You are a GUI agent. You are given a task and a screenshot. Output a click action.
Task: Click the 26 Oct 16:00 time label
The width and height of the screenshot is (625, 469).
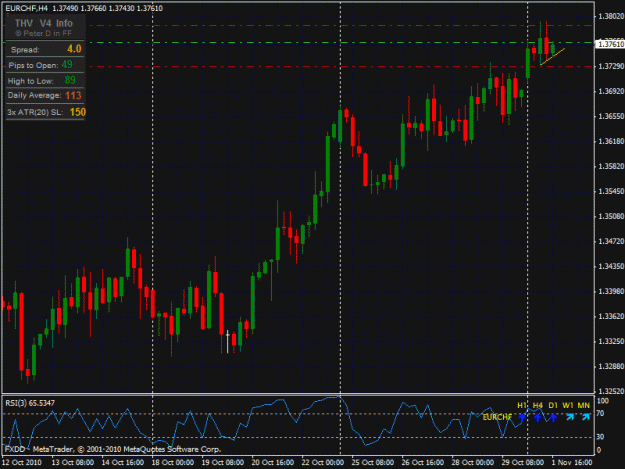click(x=423, y=462)
